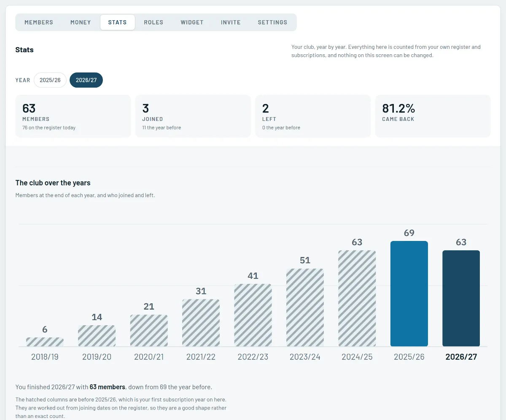The image size is (506, 420).
Task: Click the value 6 above the chart bar
Action: point(45,329)
